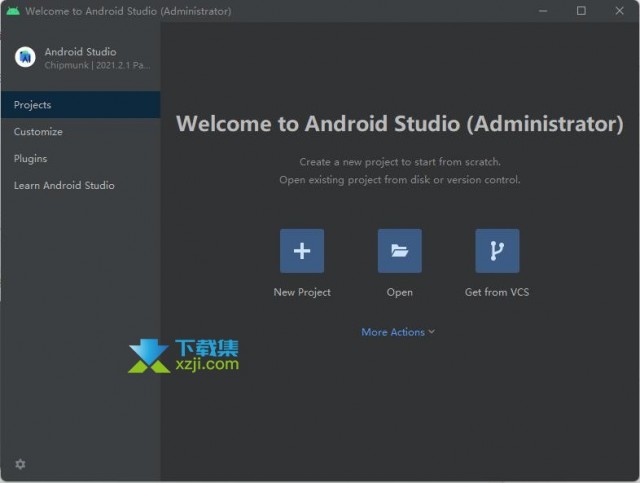Click the Open label under folder icon
Image resolution: width=640 pixels, height=483 pixels.
[400, 292]
